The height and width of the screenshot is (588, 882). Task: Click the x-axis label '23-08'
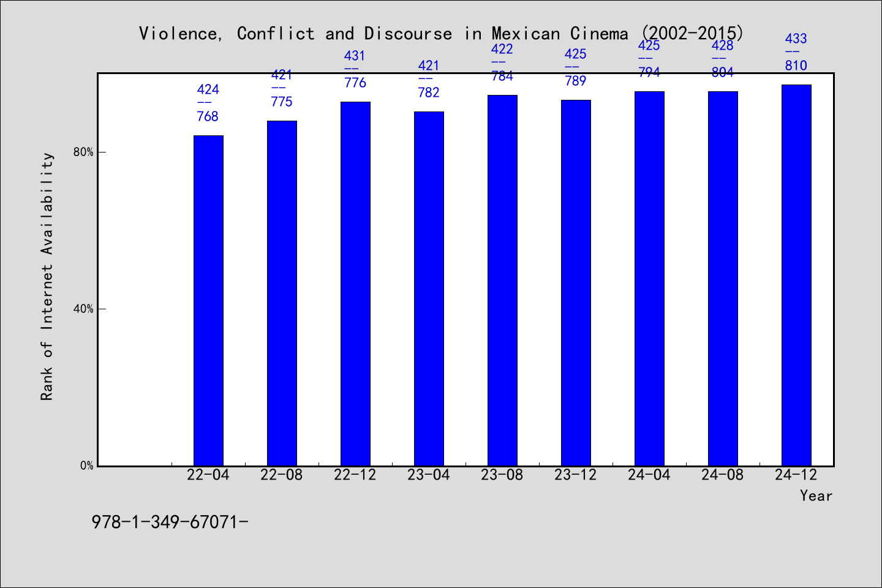tap(502, 475)
